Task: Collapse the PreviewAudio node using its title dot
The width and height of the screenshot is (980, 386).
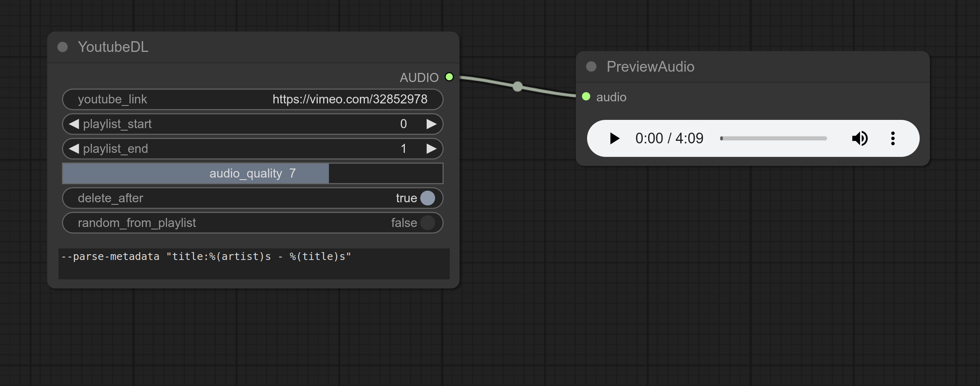Action: coord(591,67)
